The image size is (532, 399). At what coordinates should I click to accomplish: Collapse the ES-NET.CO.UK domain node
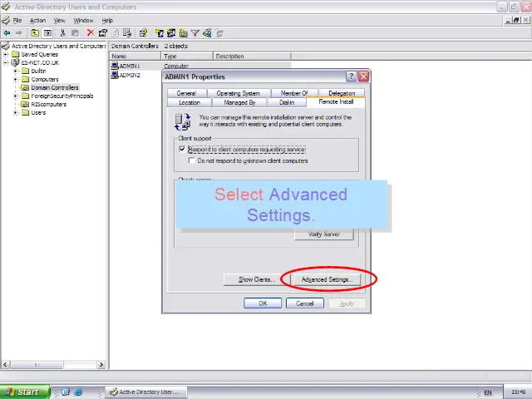coord(6,63)
